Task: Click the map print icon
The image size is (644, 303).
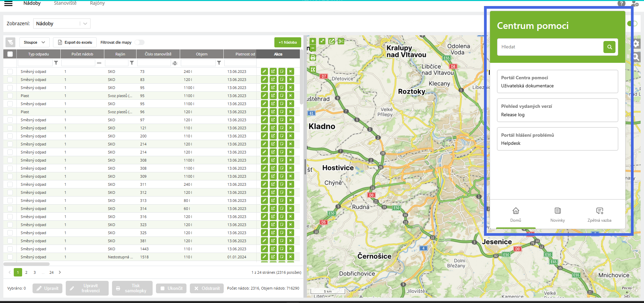Action: (313, 58)
